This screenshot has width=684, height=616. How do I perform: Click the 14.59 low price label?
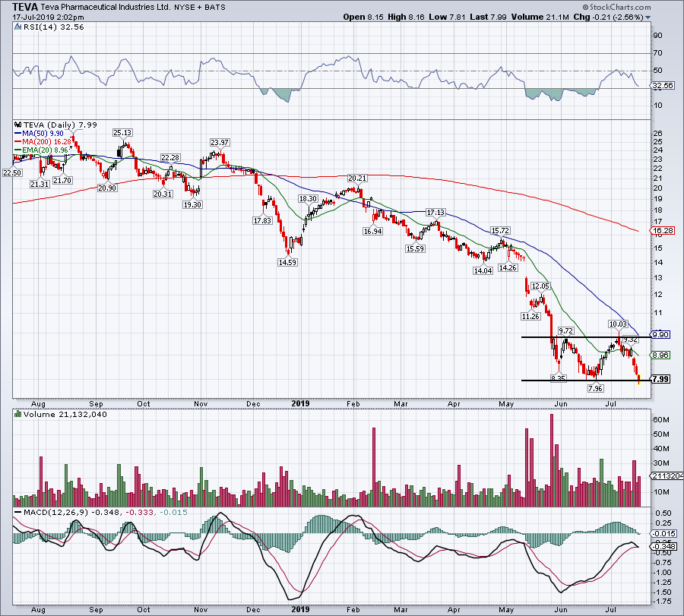[287, 263]
